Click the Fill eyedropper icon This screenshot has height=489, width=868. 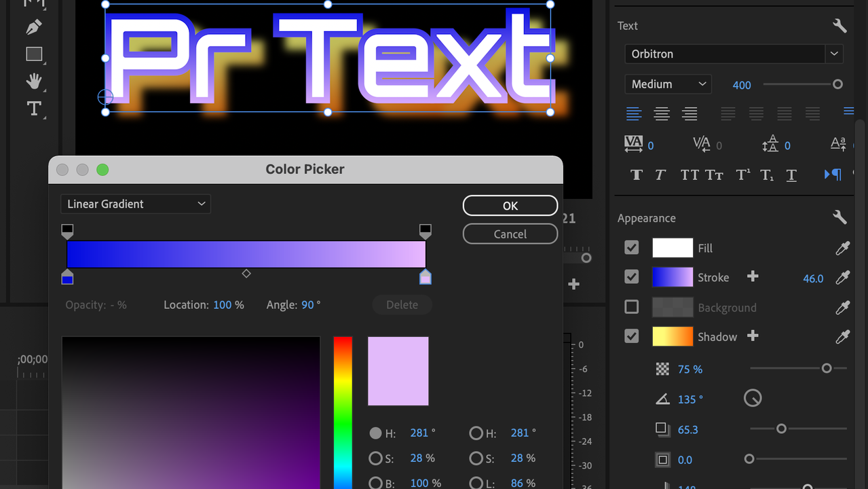(842, 249)
